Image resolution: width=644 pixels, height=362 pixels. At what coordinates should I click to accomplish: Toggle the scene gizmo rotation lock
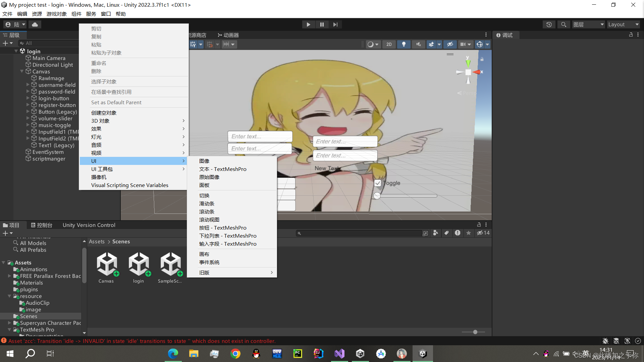tap(482, 59)
